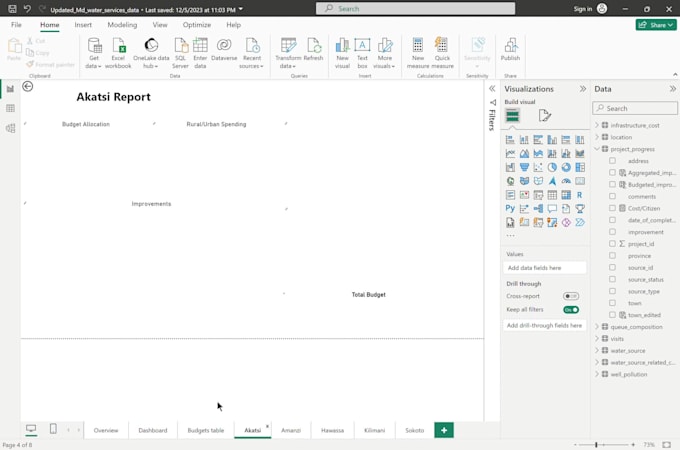Insert a Text box

pos(362,52)
